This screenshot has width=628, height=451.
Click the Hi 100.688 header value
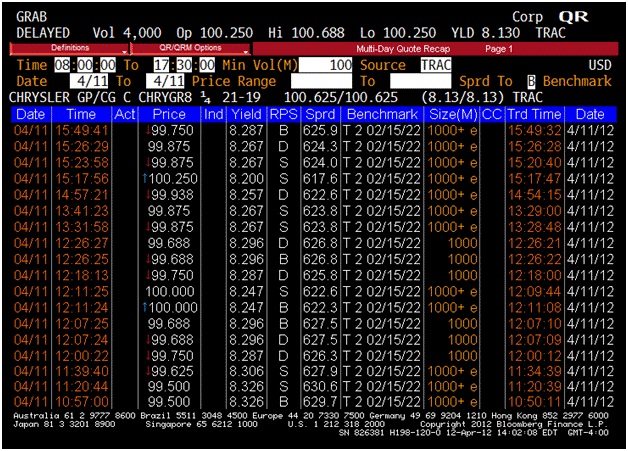pyautogui.click(x=306, y=33)
